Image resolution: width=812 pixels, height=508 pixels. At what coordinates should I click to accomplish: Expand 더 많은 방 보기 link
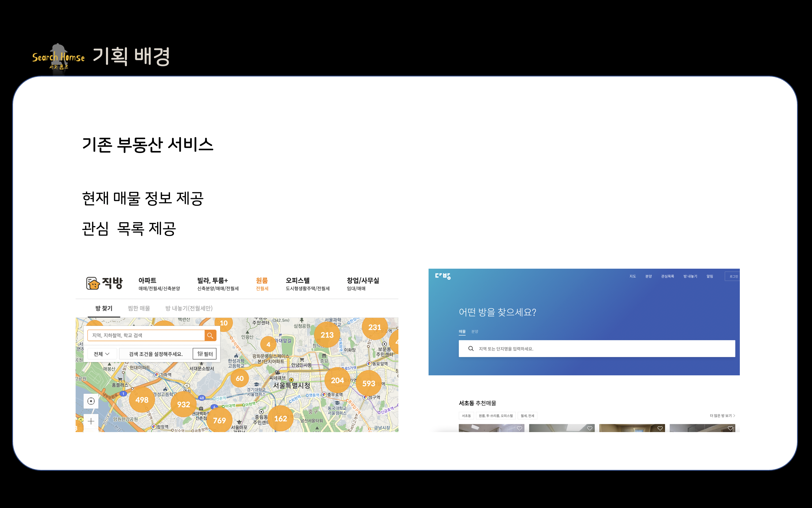coord(722,416)
